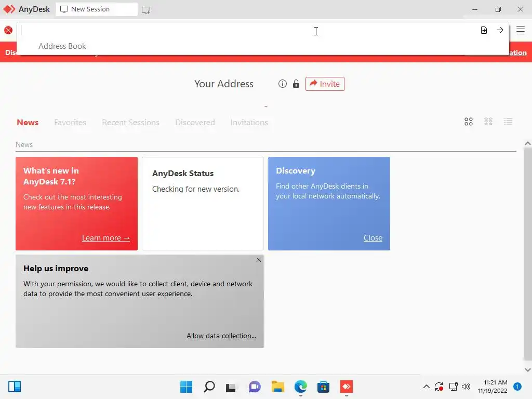Open Windows widgets from taskbar
The width and height of the screenshot is (532, 399).
[x=15, y=387]
